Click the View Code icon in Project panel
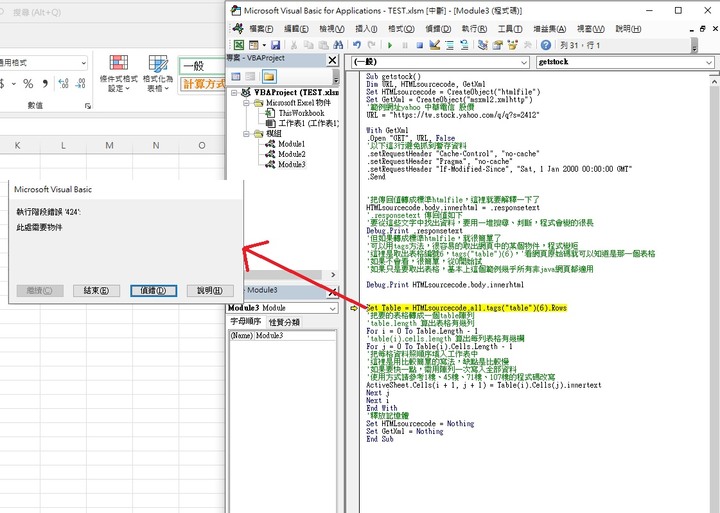720x513 pixels. pyautogui.click(x=236, y=76)
